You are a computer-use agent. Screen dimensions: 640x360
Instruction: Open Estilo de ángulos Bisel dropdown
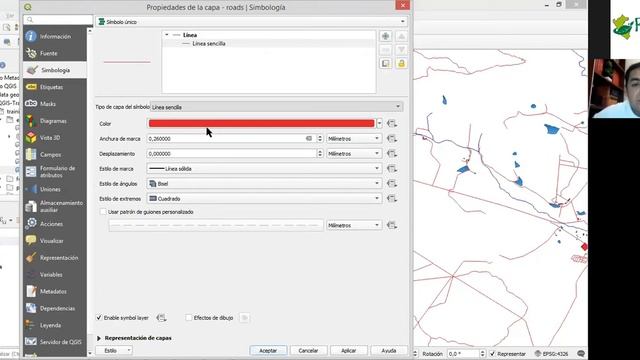[264, 184]
